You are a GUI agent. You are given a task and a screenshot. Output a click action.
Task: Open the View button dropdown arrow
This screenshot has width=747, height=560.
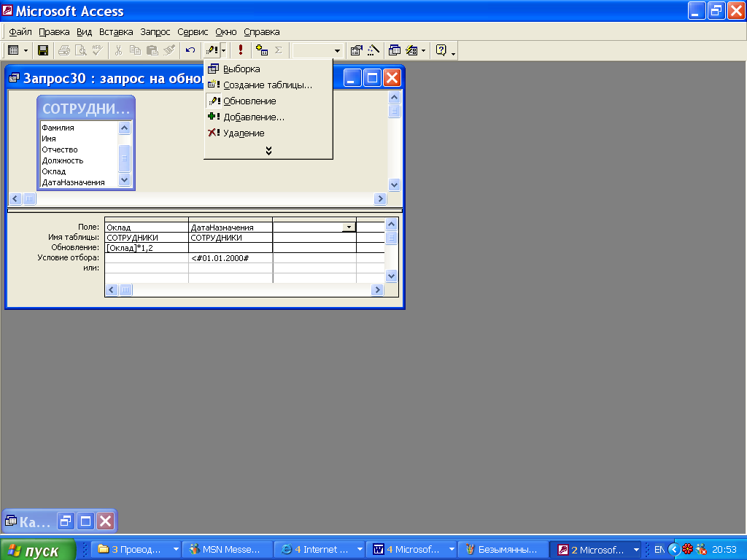26,50
